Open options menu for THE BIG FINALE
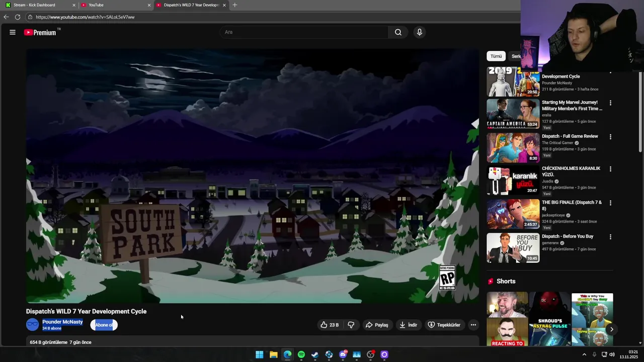The height and width of the screenshot is (362, 644). tap(610, 203)
